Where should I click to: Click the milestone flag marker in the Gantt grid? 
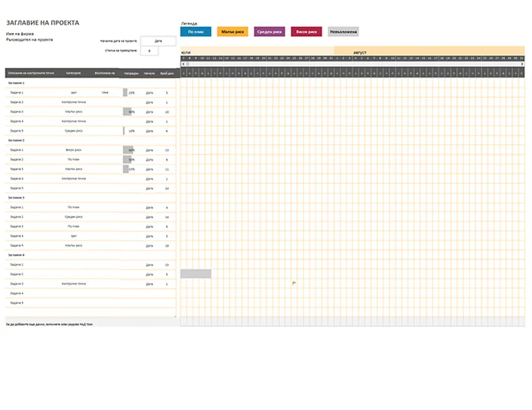294,283
